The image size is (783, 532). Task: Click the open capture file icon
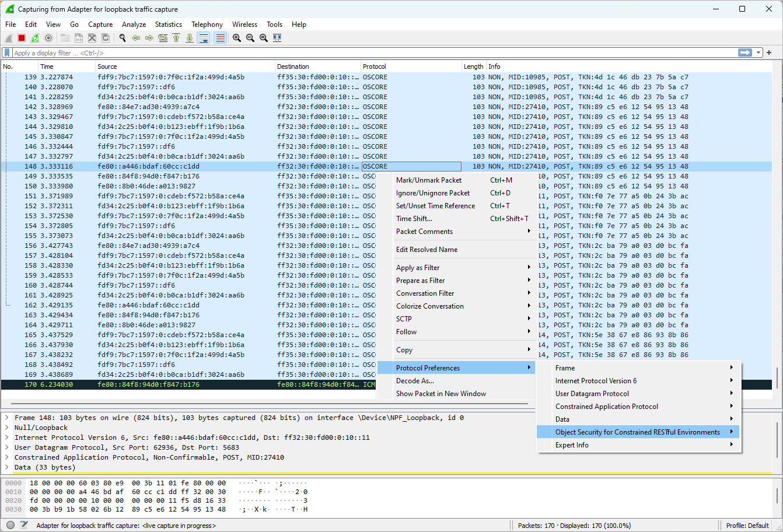[65, 38]
